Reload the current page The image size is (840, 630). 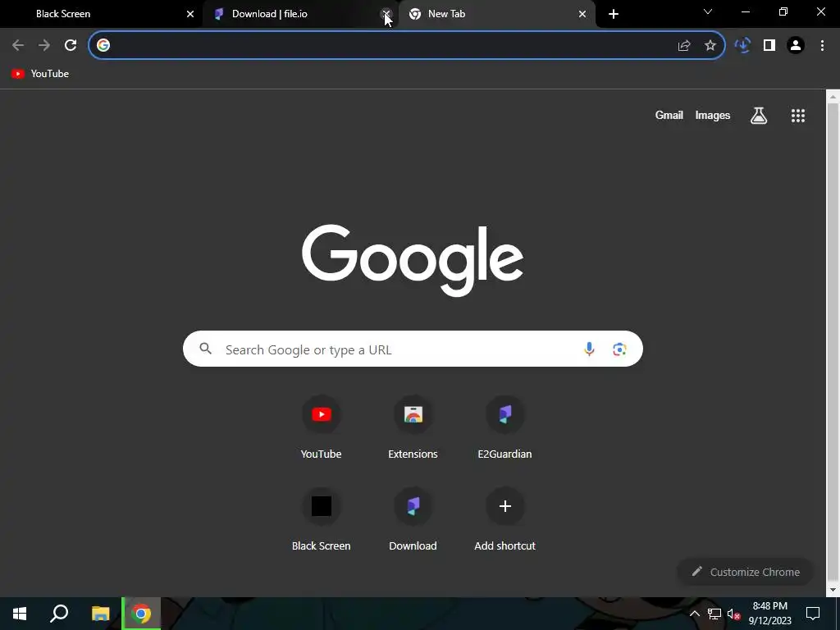coord(71,46)
